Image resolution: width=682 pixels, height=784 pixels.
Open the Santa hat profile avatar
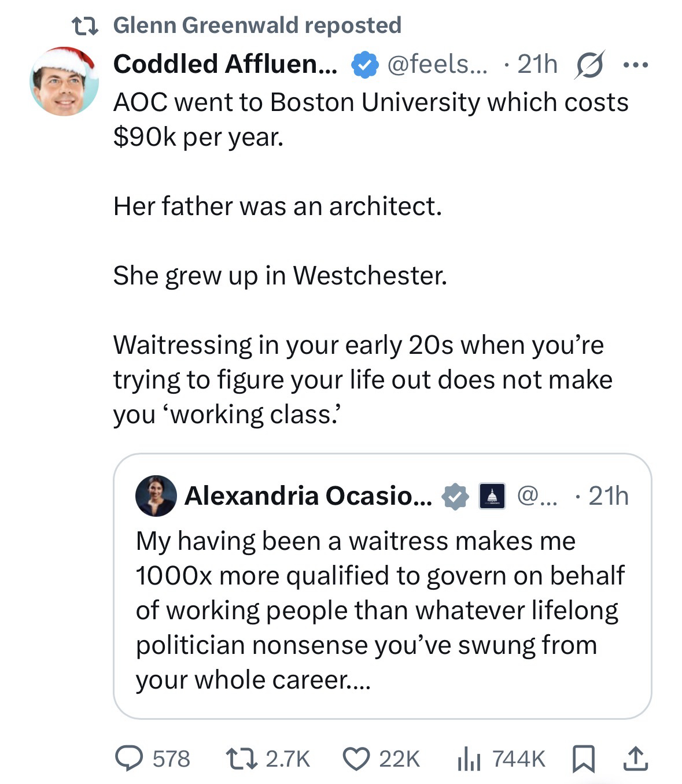(x=64, y=81)
